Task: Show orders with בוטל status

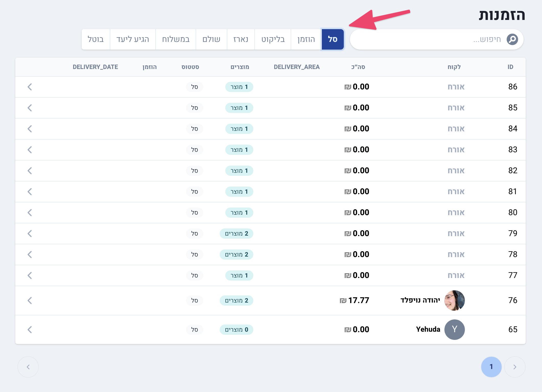Action: point(96,39)
